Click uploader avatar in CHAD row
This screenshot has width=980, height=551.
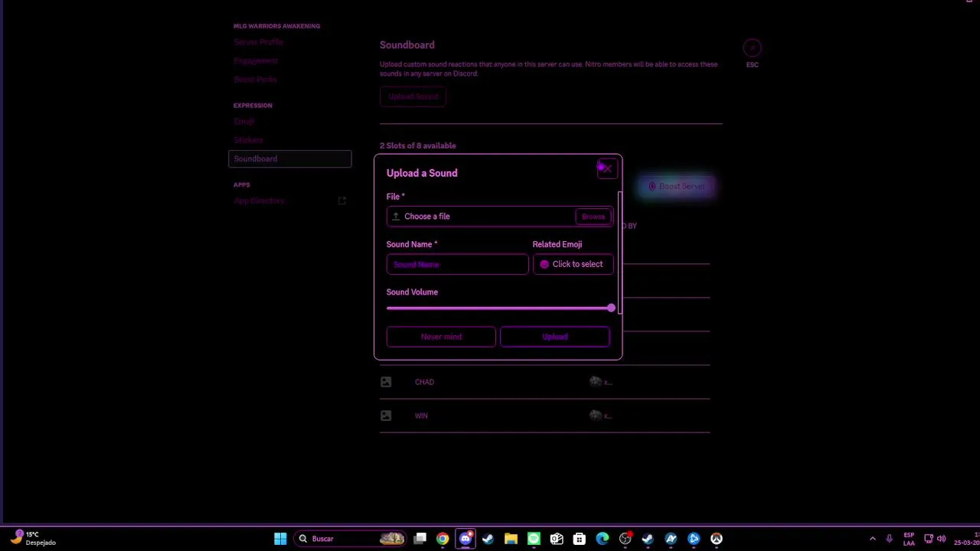click(595, 382)
